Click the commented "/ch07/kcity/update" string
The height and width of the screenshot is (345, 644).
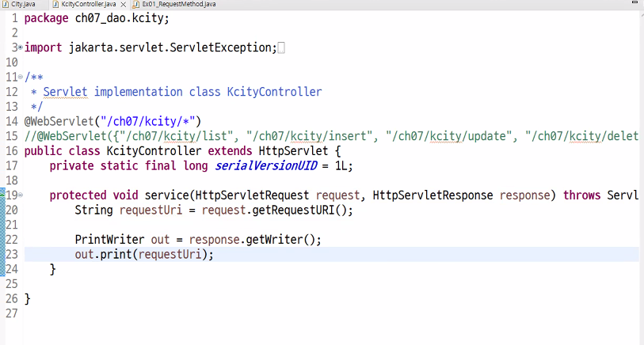(448, 136)
